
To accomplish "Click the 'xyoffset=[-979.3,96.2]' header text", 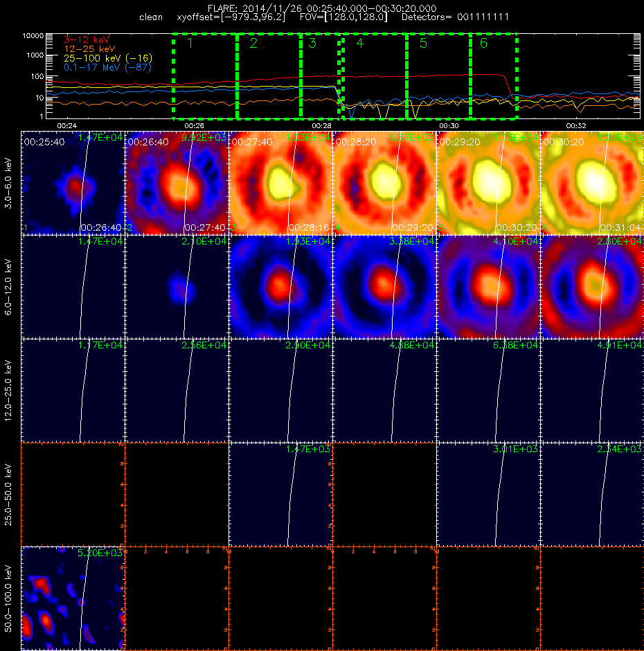I will pyautogui.click(x=231, y=17).
